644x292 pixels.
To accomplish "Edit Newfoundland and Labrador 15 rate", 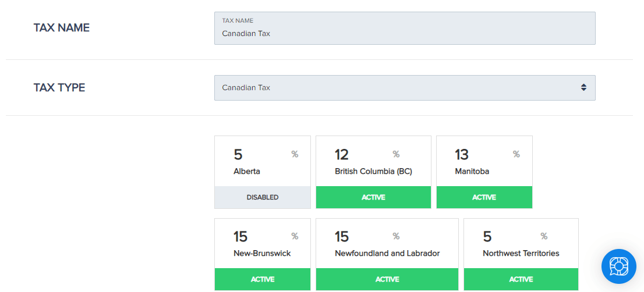I will point(342,237).
